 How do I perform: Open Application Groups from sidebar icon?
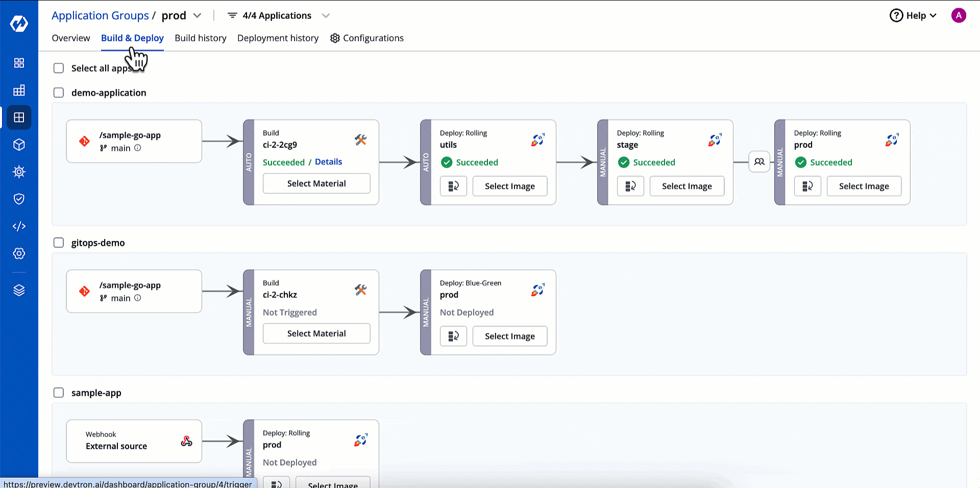[19, 117]
